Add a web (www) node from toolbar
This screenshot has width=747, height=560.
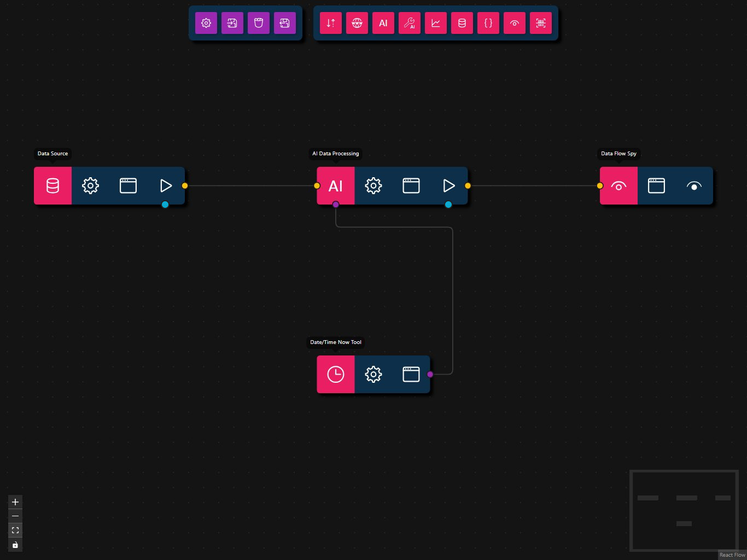click(x=357, y=23)
